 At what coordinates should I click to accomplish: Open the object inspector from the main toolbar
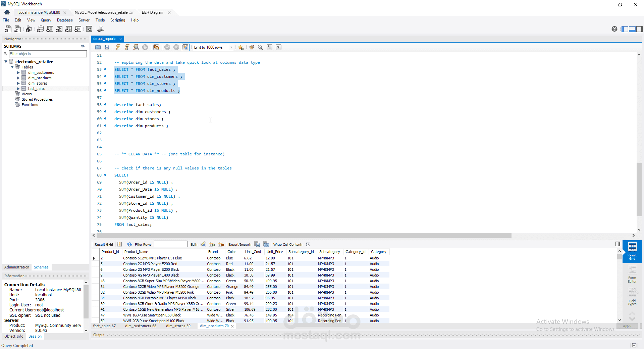[29, 29]
